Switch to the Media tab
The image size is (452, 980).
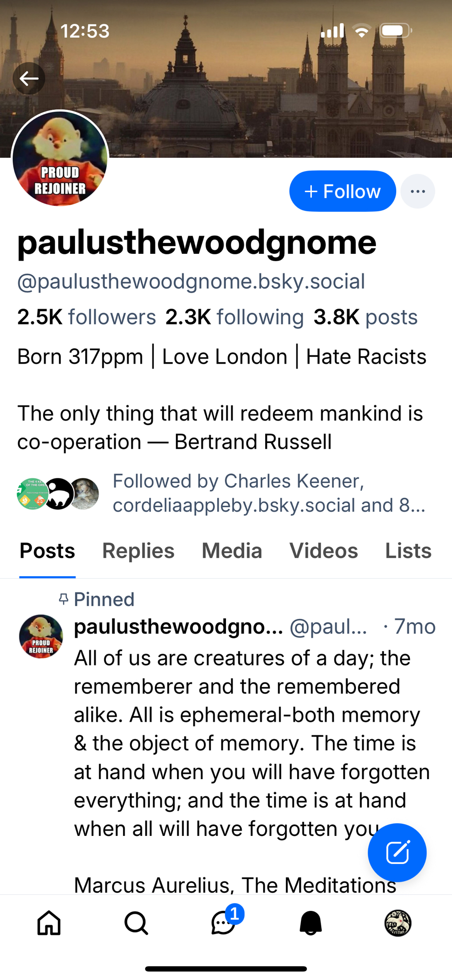[232, 551]
